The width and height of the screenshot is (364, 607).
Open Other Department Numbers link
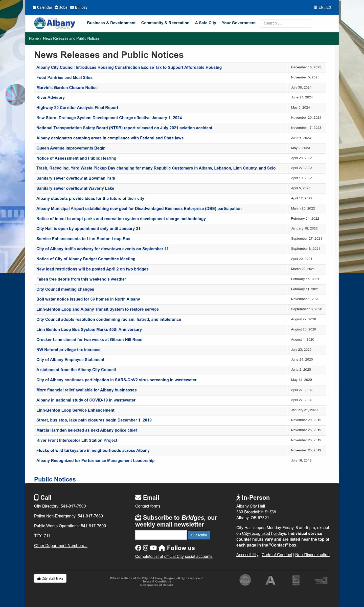click(x=61, y=546)
